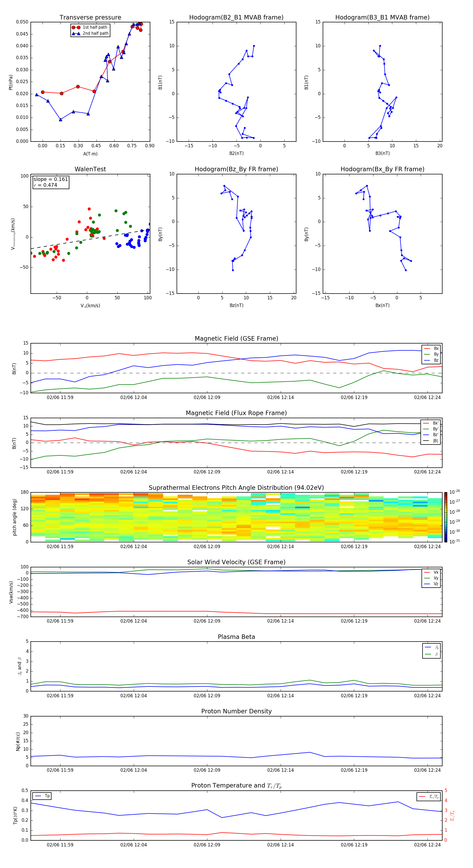Click '02/06 12:19' tick under Proton Temperature plot
473x868 pixels.
pyautogui.click(x=354, y=845)
